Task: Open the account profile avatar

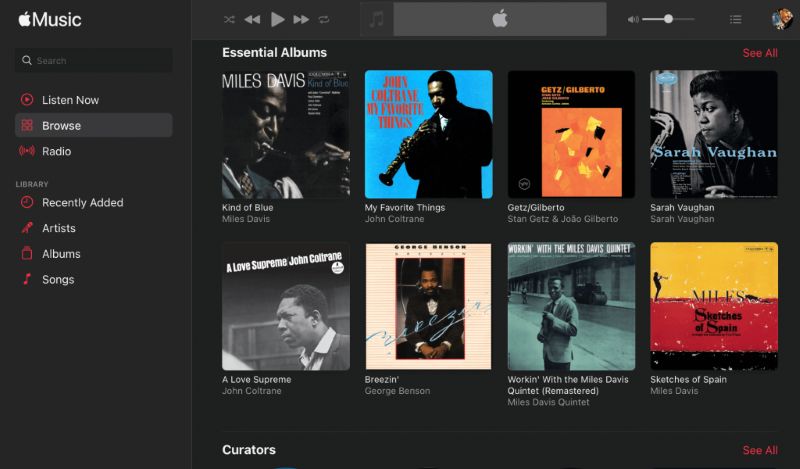Action: coord(782,19)
